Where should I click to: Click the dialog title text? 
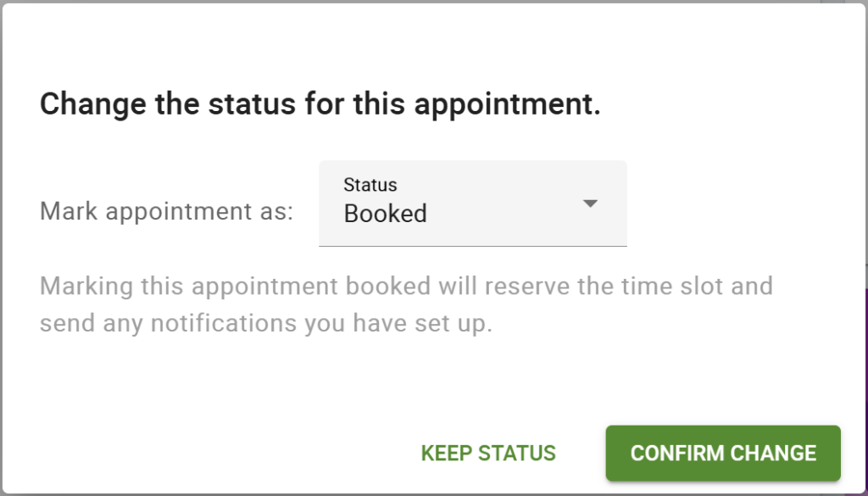[320, 103]
